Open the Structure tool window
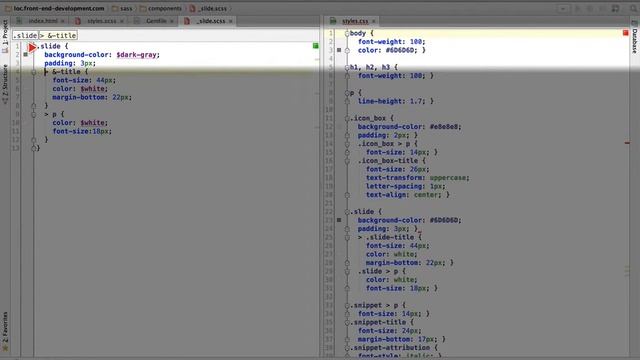 [x=5, y=84]
